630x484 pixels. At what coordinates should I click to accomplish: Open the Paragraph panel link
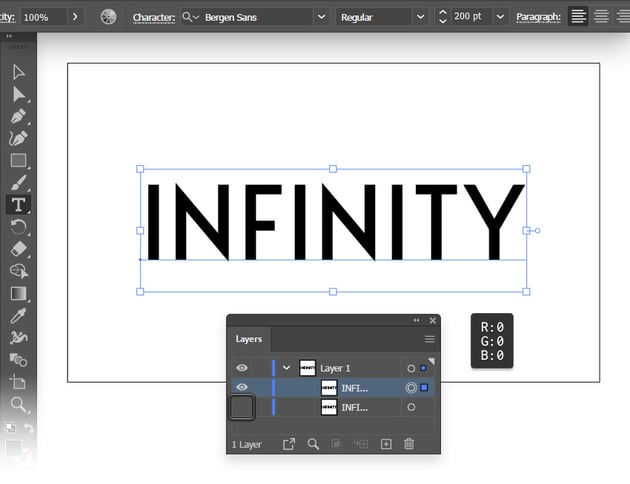(538, 17)
